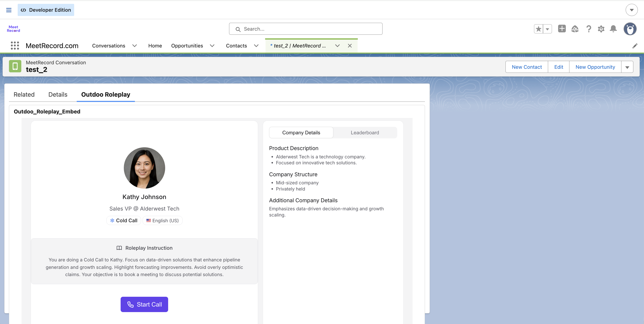Click the Cold Call badge
Screen dimensions: 644x324
(x=124, y=221)
